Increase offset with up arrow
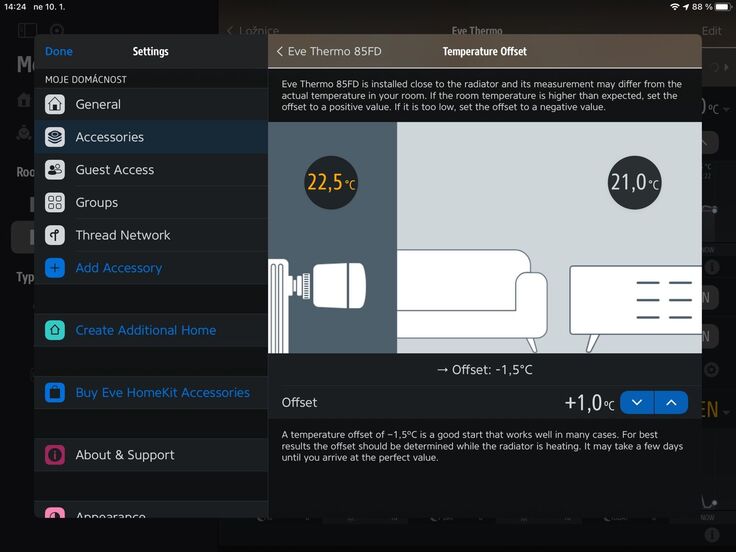The height and width of the screenshot is (552, 736). point(671,402)
